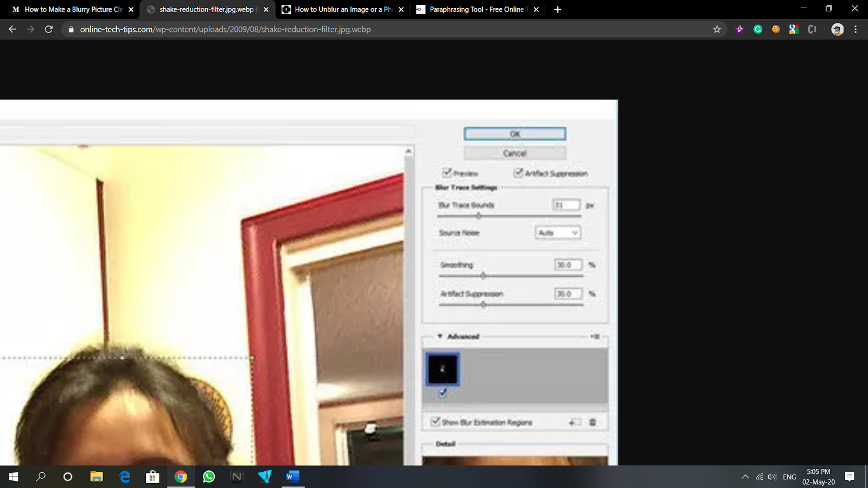
Task: Click the OK button in the dialog
Action: (x=515, y=134)
